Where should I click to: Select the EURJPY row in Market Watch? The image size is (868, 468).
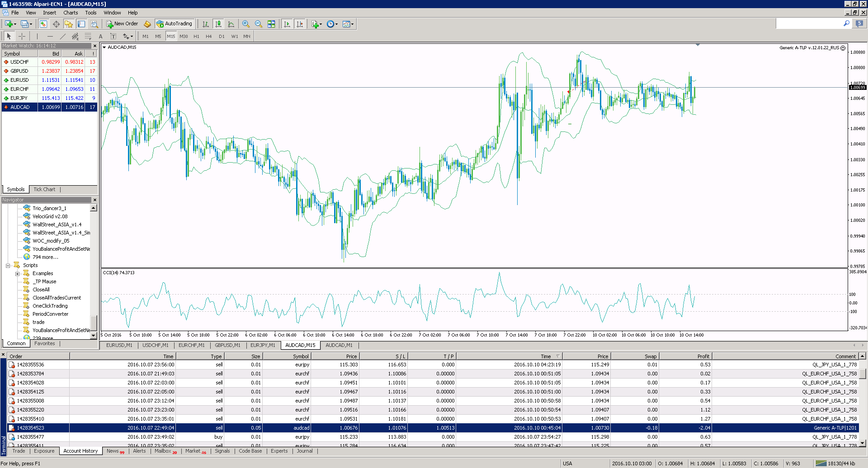coord(49,98)
